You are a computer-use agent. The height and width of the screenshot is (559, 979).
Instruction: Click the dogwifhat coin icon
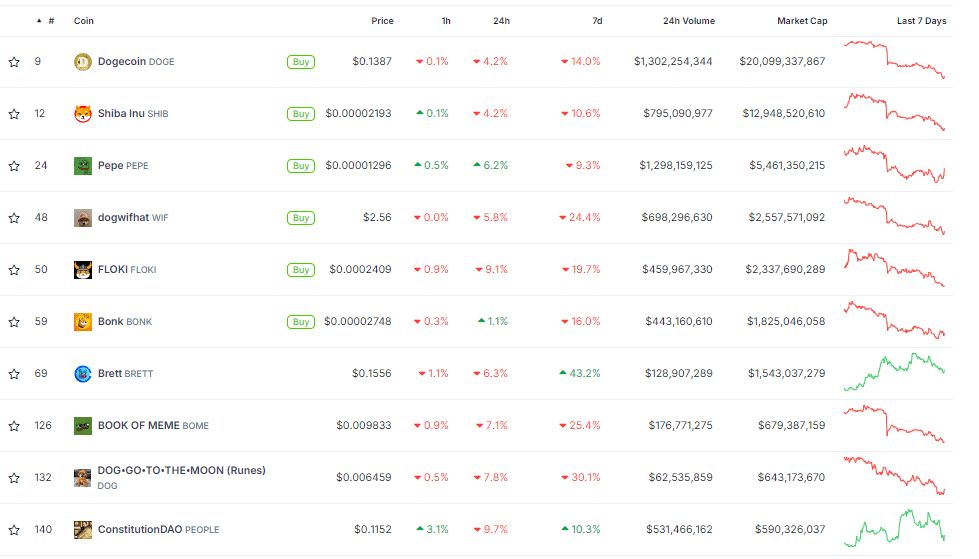83,218
